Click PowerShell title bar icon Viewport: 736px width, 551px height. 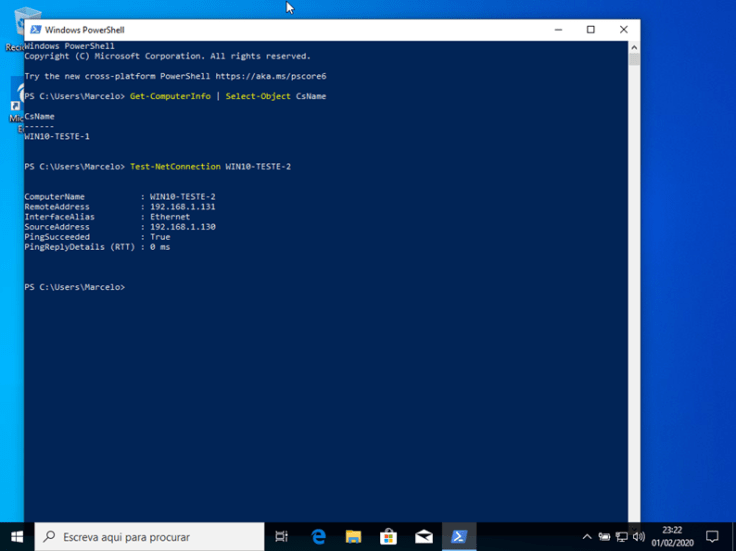(36, 30)
